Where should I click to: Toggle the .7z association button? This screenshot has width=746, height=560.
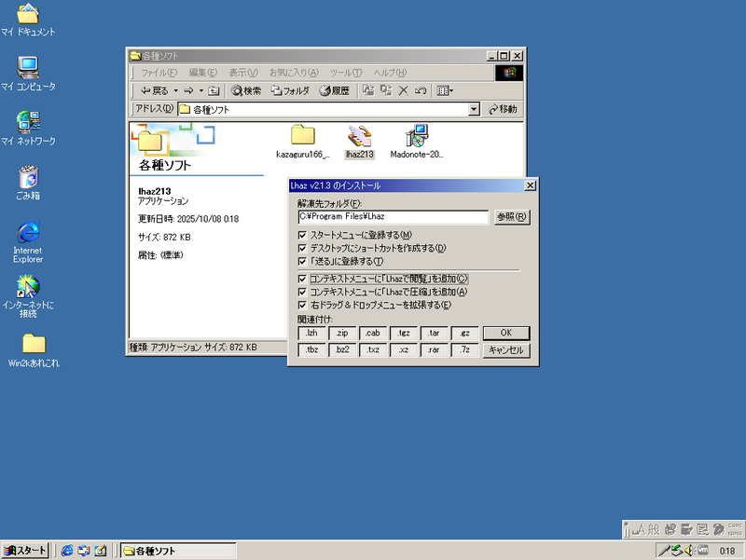464,350
